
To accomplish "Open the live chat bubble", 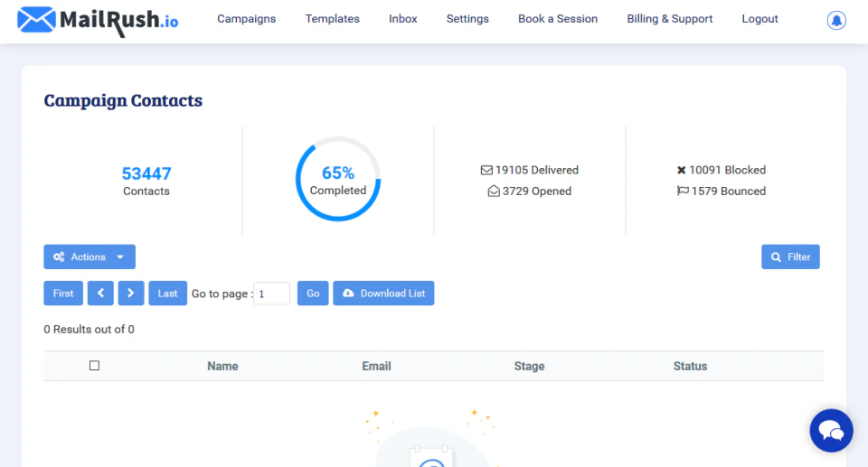I will [831, 431].
